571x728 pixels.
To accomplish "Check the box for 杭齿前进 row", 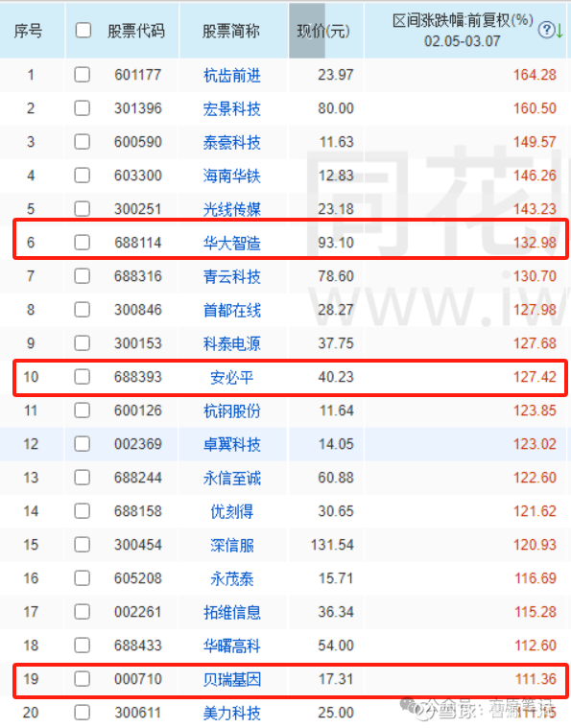I will [x=83, y=75].
